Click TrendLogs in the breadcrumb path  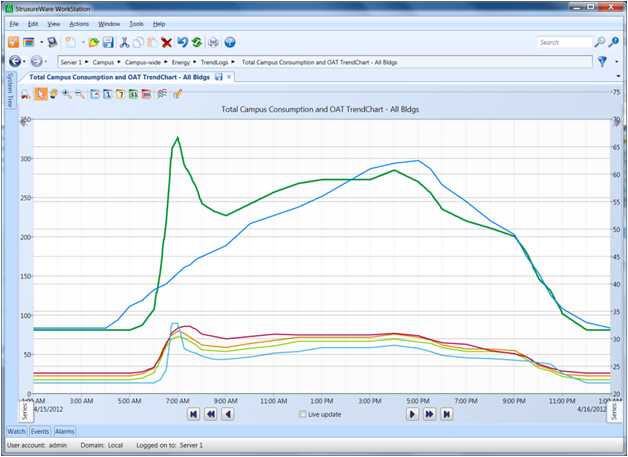[214, 62]
